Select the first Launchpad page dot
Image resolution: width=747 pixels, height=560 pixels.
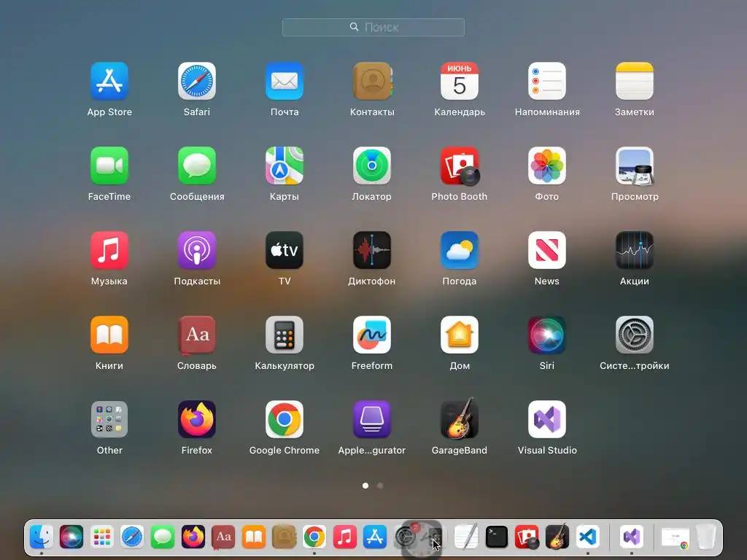tap(365, 486)
